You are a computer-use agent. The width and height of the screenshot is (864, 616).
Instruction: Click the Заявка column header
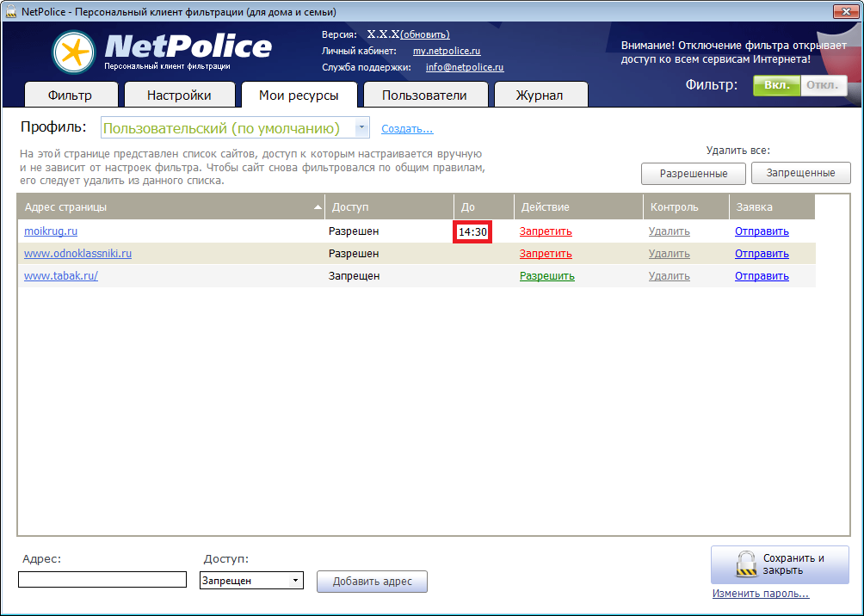coord(772,206)
